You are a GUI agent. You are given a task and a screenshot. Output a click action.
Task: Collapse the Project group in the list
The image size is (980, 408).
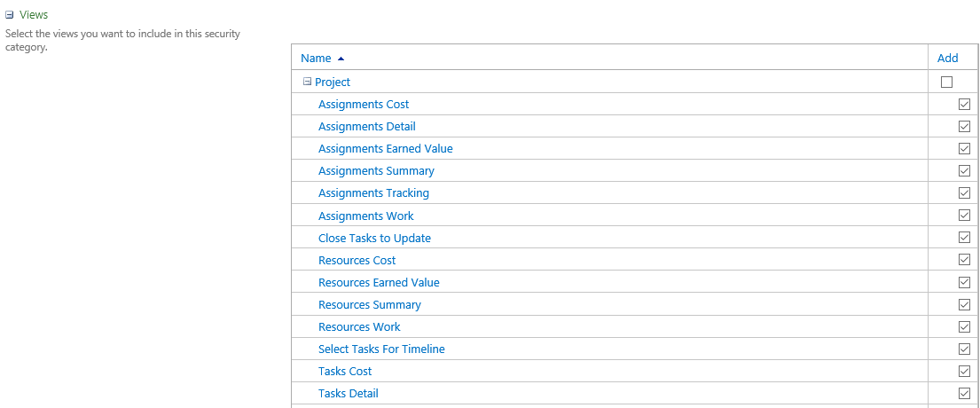point(307,82)
